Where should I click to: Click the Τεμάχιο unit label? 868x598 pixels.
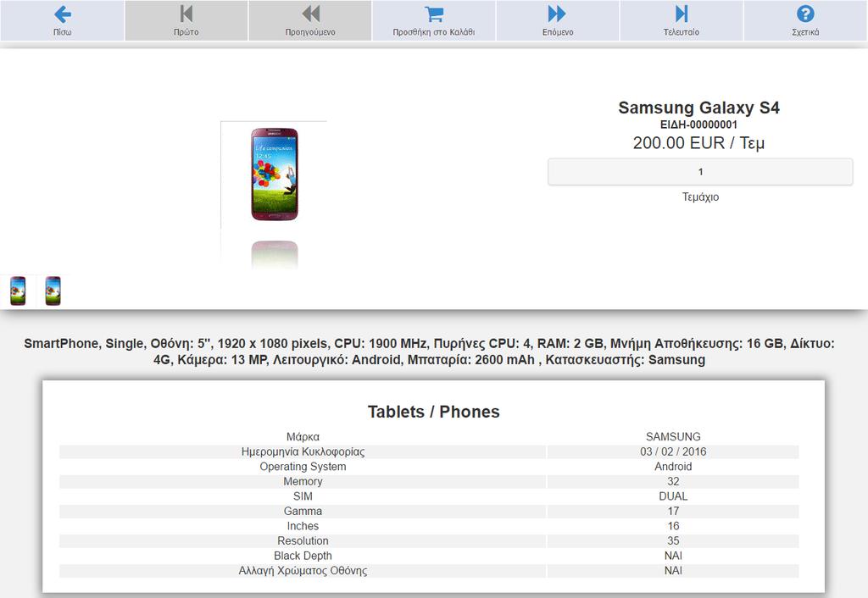[700, 197]
